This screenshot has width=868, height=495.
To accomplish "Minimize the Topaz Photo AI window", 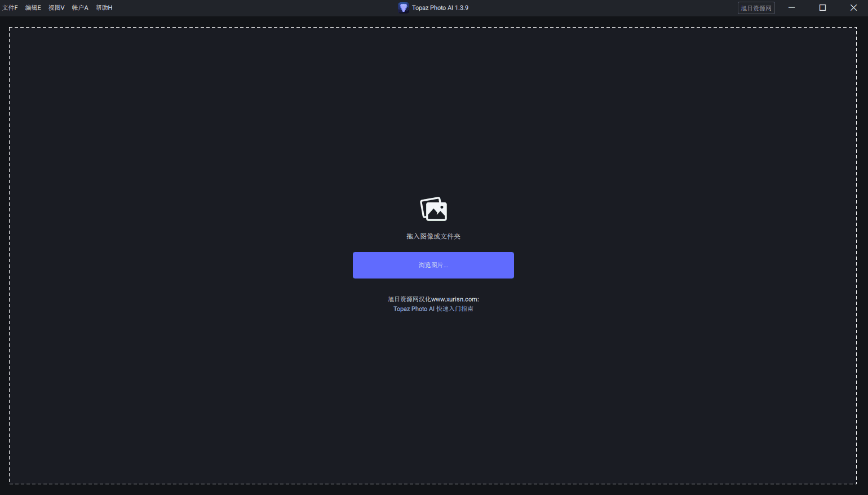I will pos(791,8).
